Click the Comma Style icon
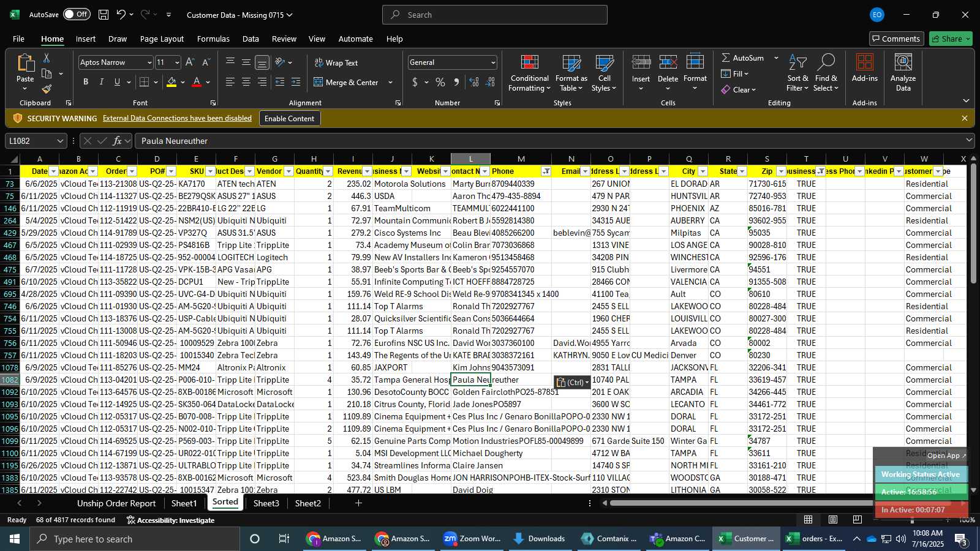This screenshot has height=551, width=980. tap(456, 82)
